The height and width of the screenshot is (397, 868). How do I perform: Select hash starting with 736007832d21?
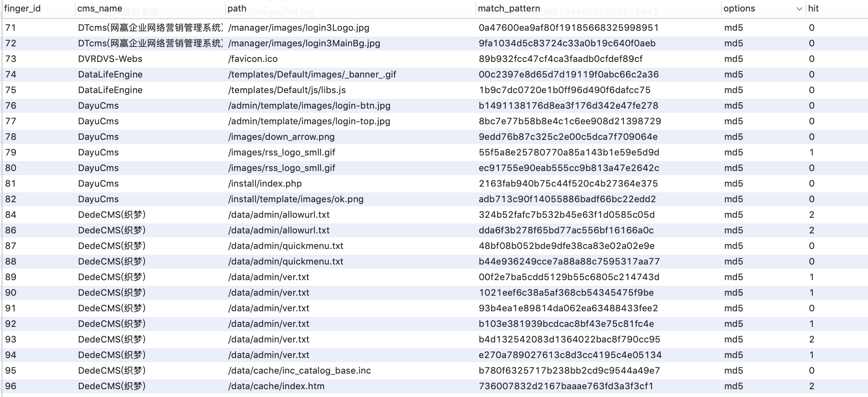[x=566, y=386]
